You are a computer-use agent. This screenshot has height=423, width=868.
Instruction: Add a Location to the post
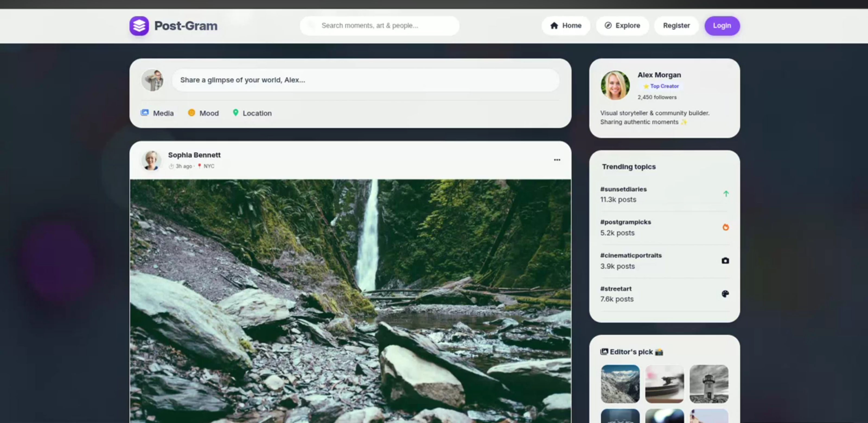(x=252, y=113)
